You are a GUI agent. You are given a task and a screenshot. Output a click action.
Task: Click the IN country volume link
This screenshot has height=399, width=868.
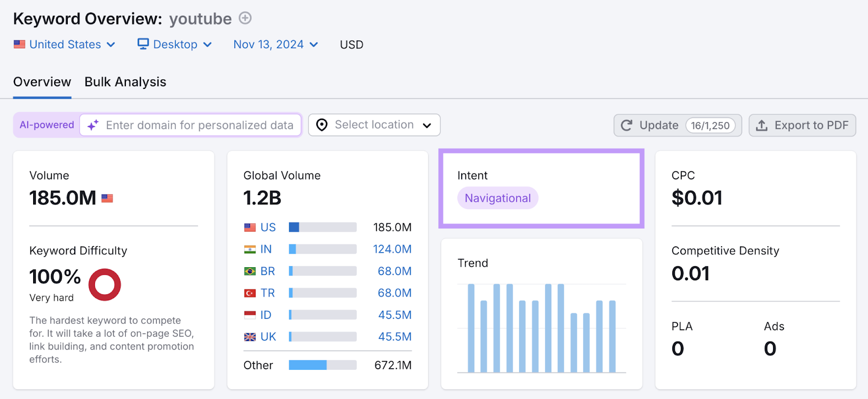[x=266, y=249]
